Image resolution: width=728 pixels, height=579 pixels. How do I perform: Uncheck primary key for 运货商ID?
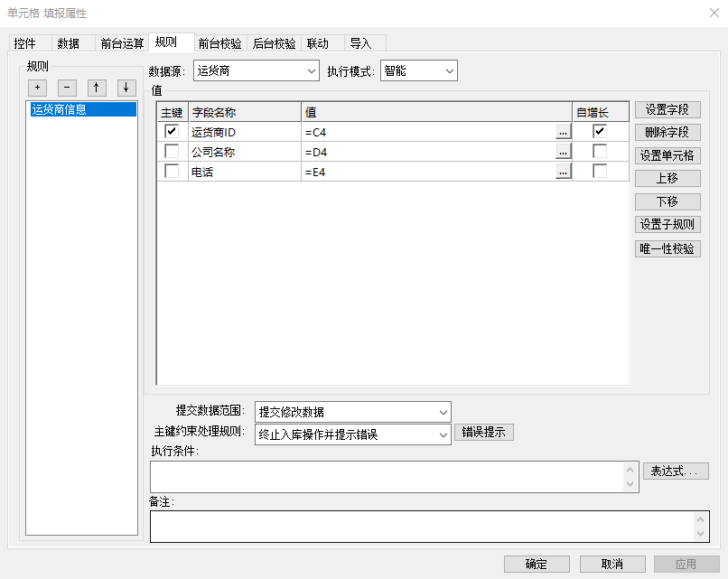[172, 132]
